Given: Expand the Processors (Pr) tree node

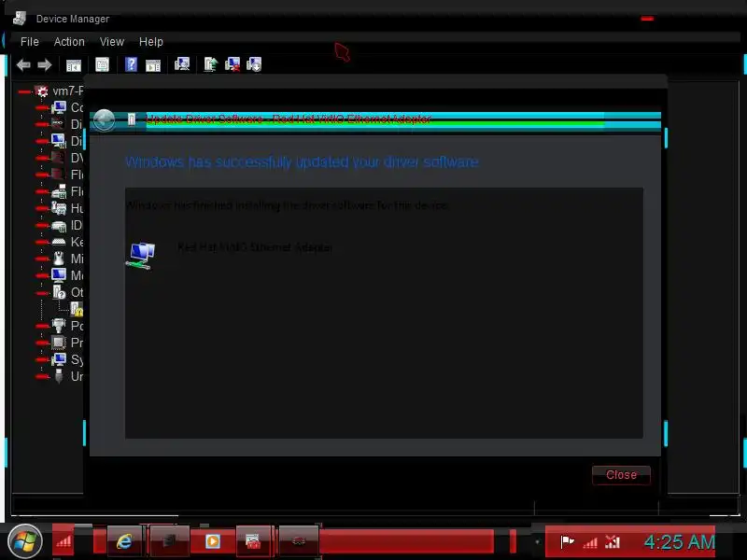Looking at the screenshot, I should tap(42, 343).
